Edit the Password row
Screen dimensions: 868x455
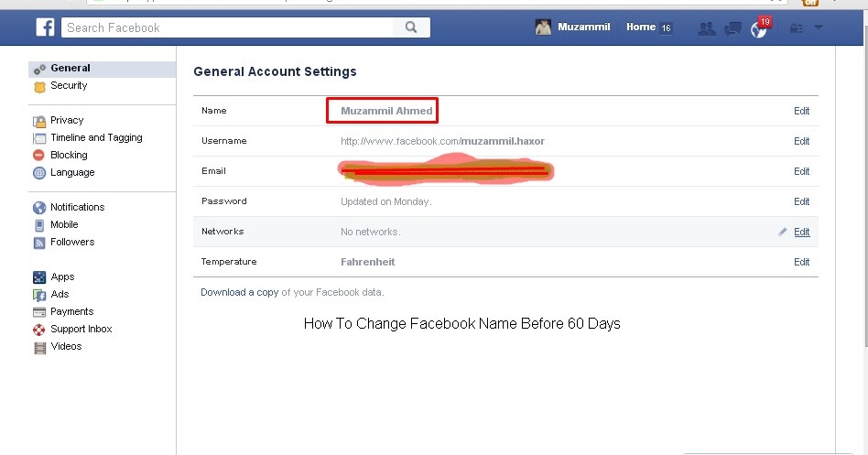tap(801, 201)
